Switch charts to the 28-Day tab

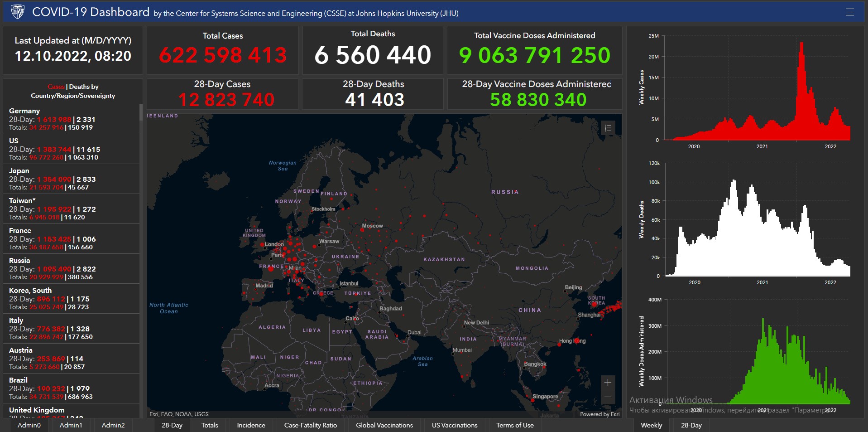click(x=691, y=425)
